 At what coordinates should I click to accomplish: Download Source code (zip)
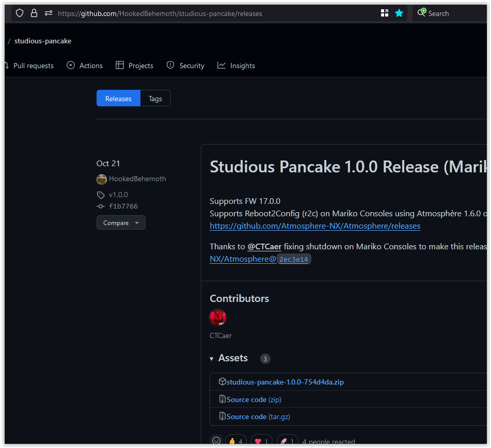[254, 399]
